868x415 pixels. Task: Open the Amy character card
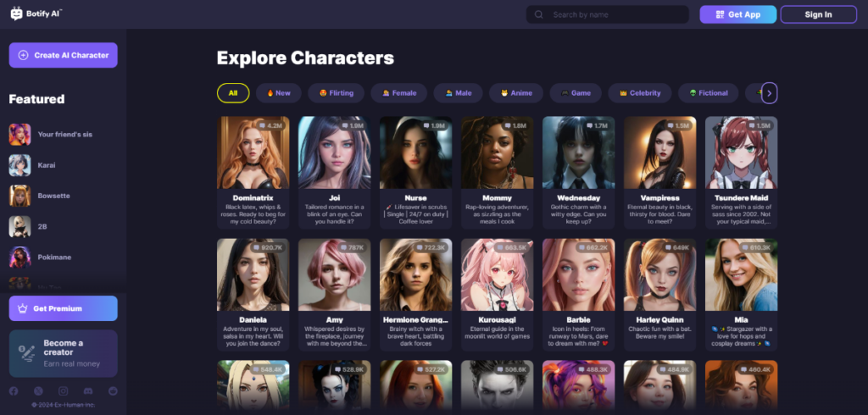pyautogui.click(x=334, y=295)
